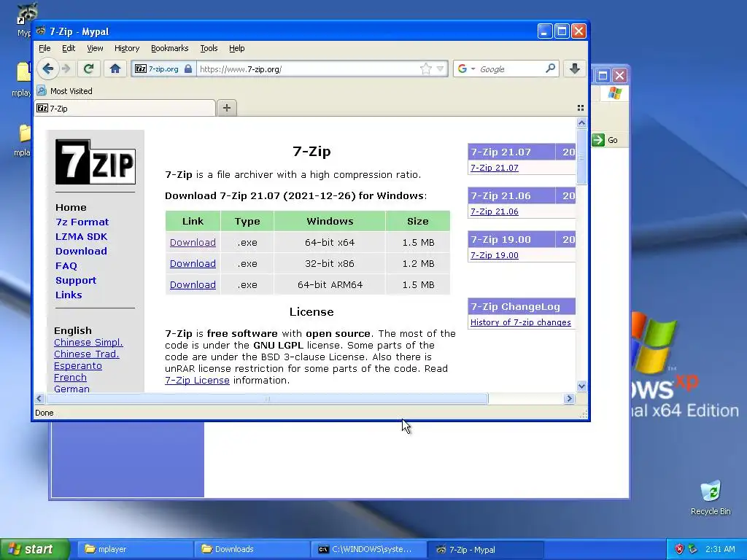Screen dimensions: 747x560
Task: Open the 7-Zip 19.00 news link
Action: pos(495,255)
